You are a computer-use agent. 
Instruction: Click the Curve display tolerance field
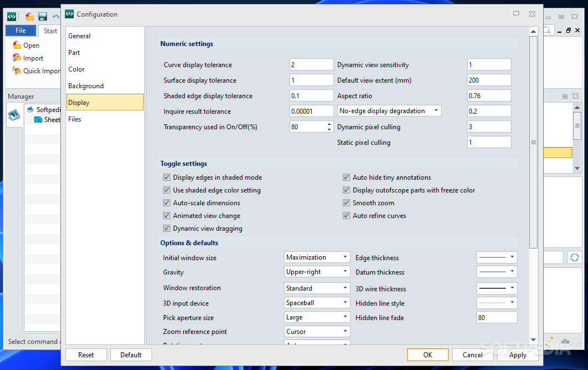pos(312,64)
